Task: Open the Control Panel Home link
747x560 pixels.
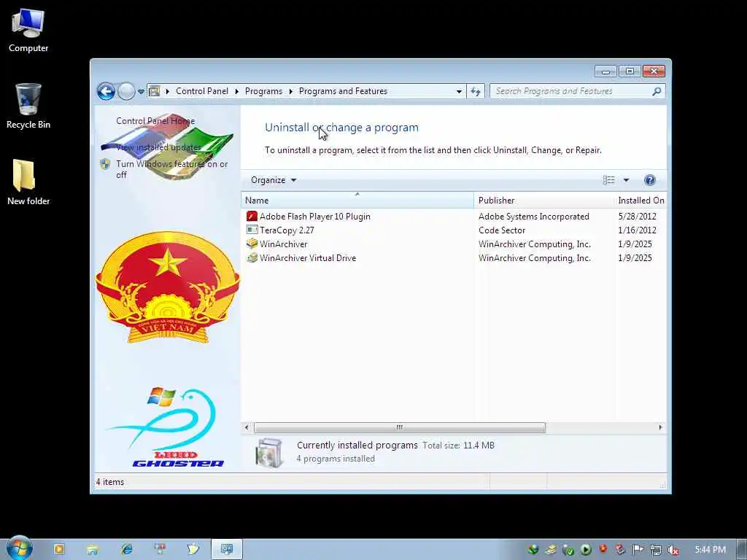Action: click(155, 121)
